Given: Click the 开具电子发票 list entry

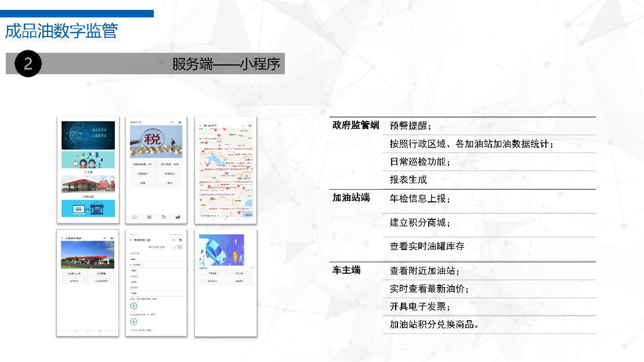Looking at the screenshot, I should coord(419,306).
